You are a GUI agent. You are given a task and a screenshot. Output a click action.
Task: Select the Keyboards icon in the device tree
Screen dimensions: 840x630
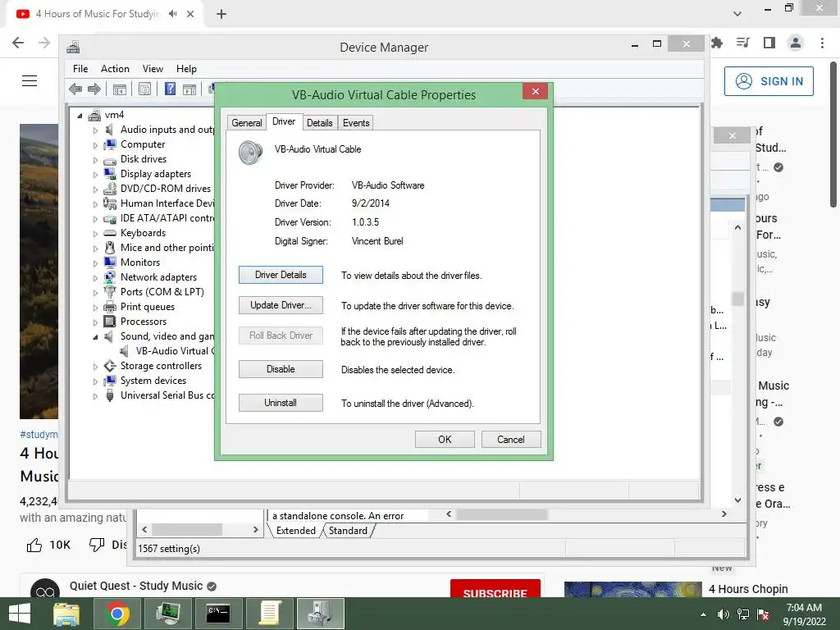click(110, 232)
